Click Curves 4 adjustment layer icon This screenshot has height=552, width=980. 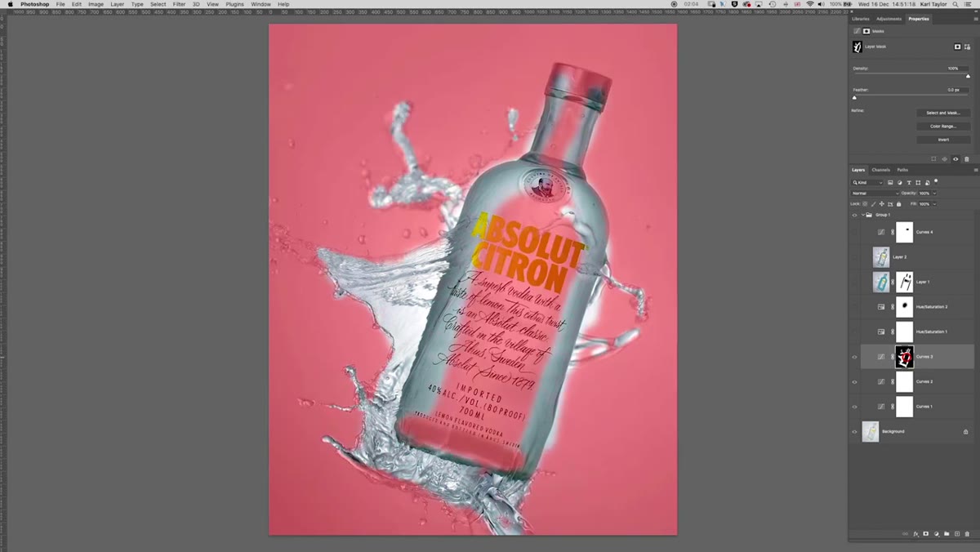click(x=881, y=232)
